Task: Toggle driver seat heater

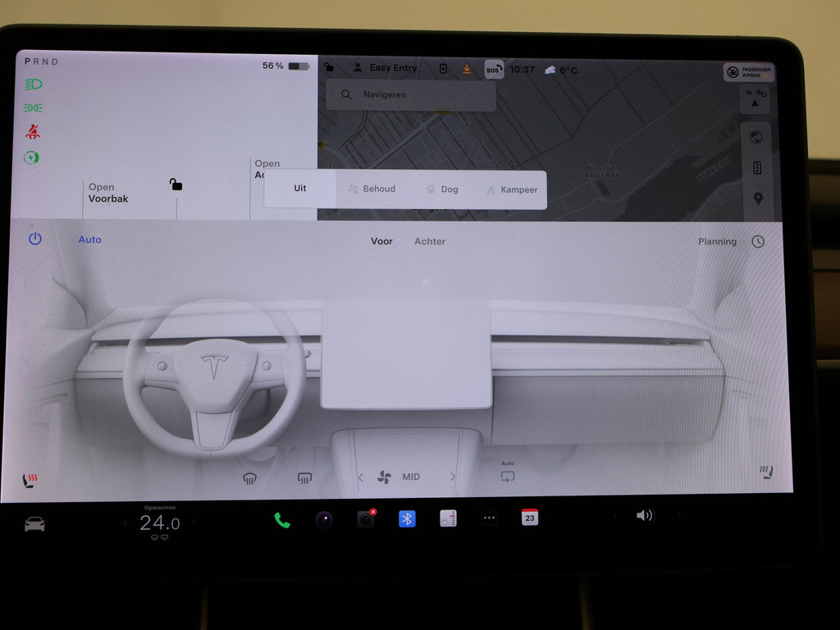Action: [x=30, y=480]
